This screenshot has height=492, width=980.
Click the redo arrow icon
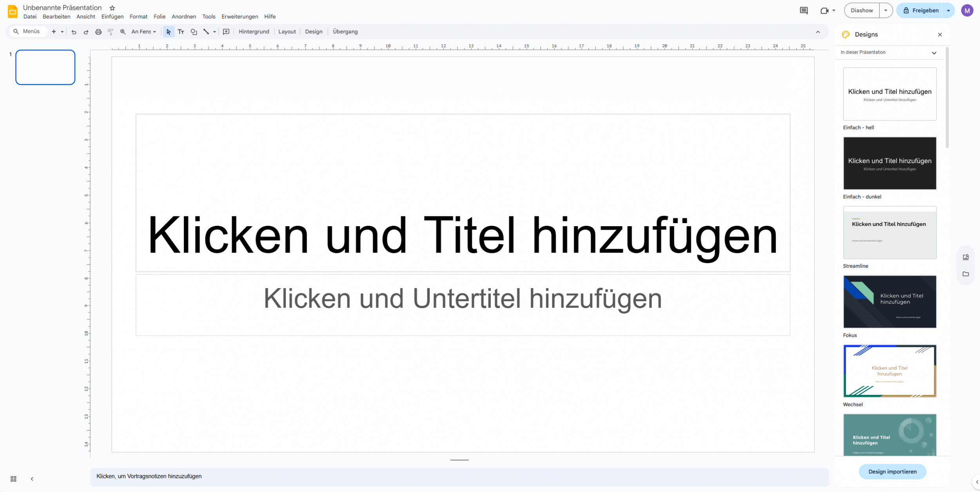point(86,32)
